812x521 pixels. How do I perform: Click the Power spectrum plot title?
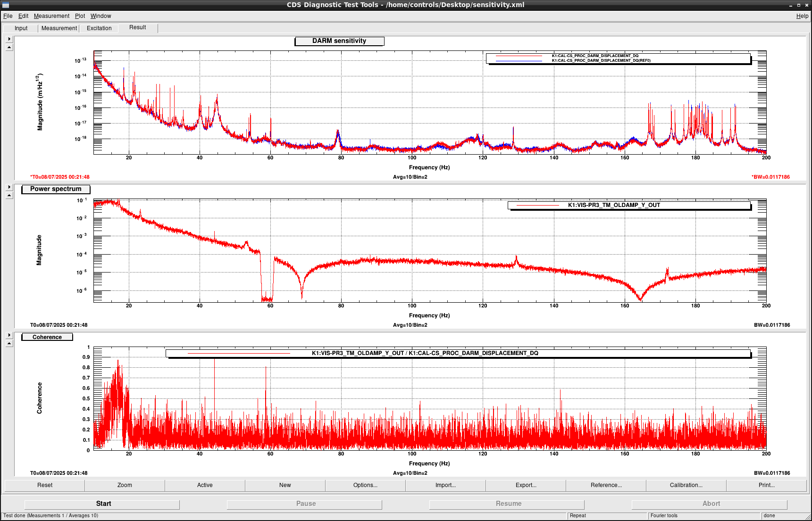click(56, 189)
